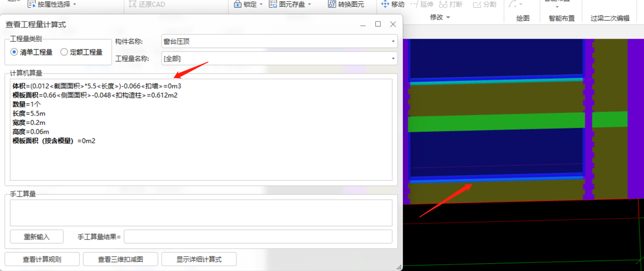Select the 移动 move tool

coord(393,4)
